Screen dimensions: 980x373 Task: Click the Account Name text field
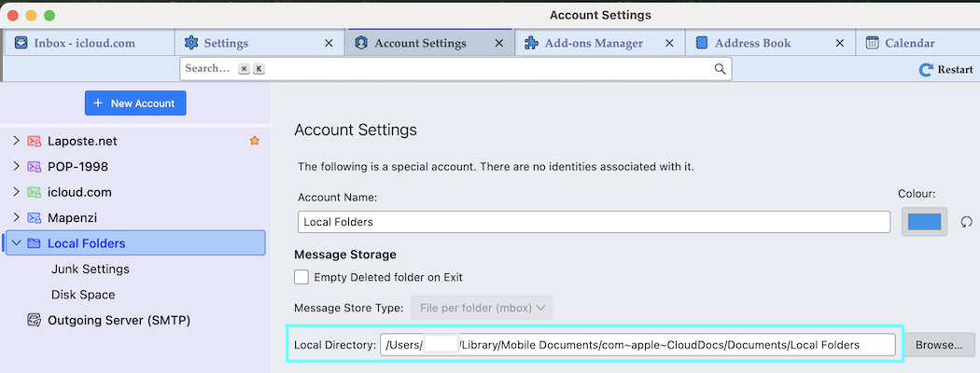(x=594, y=222)
